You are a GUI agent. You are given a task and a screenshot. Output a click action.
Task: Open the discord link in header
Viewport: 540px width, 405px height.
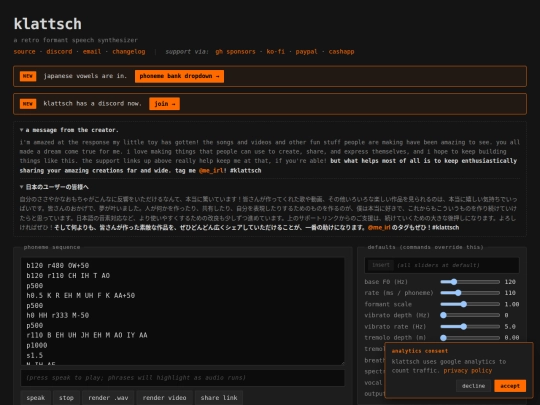pos(59,52)
